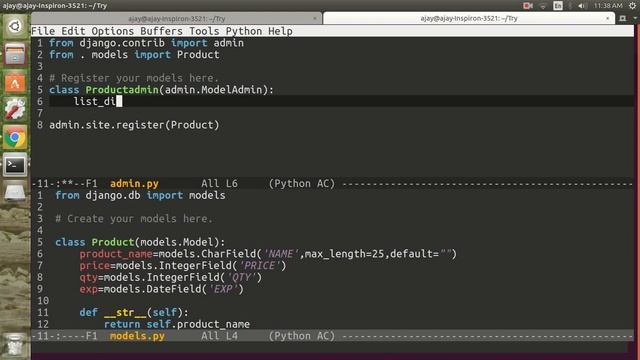
Task: Open the Emacs Python menu
Action: click(x=244, y=31)
